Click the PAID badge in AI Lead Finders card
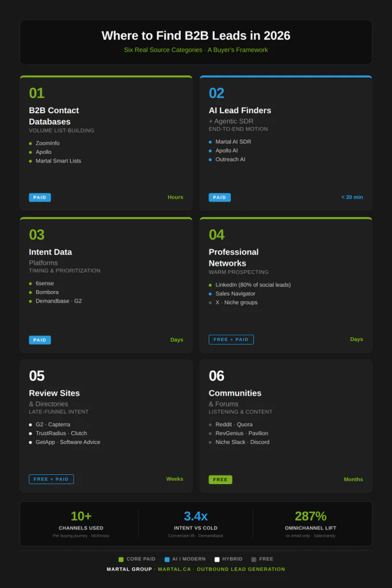 [220, 198]
